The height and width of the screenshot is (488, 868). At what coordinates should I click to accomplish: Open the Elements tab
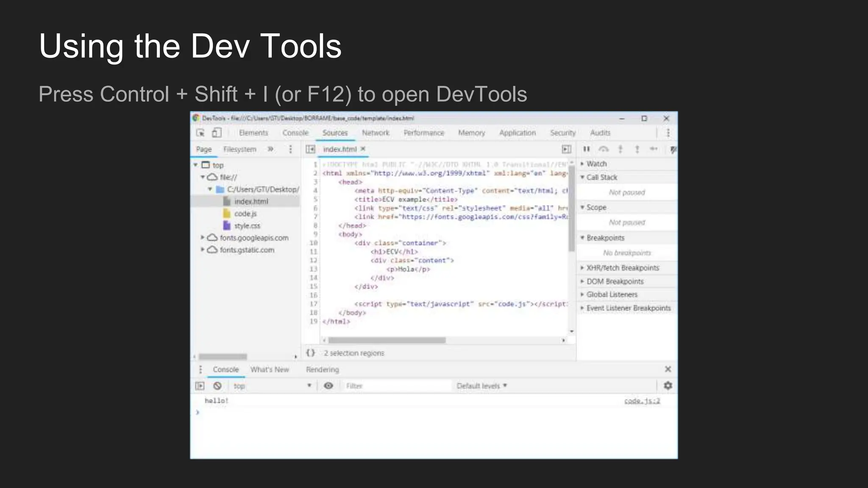pos(253,133)
